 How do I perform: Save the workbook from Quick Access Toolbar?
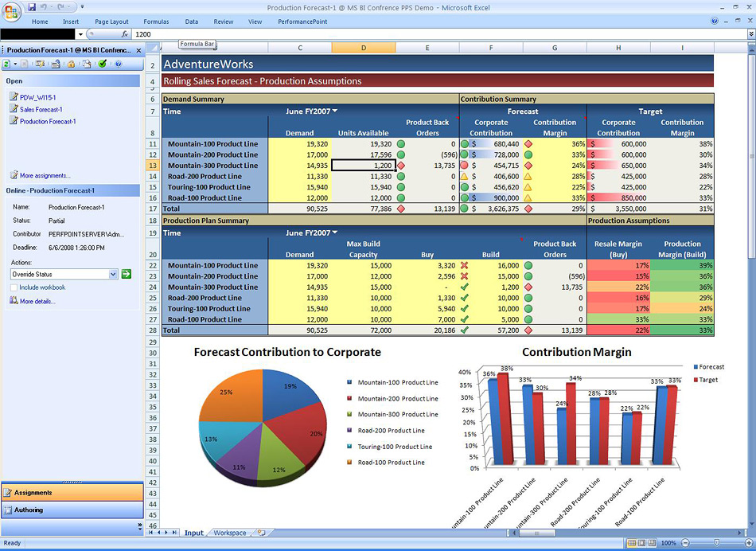tap(32, 7)
